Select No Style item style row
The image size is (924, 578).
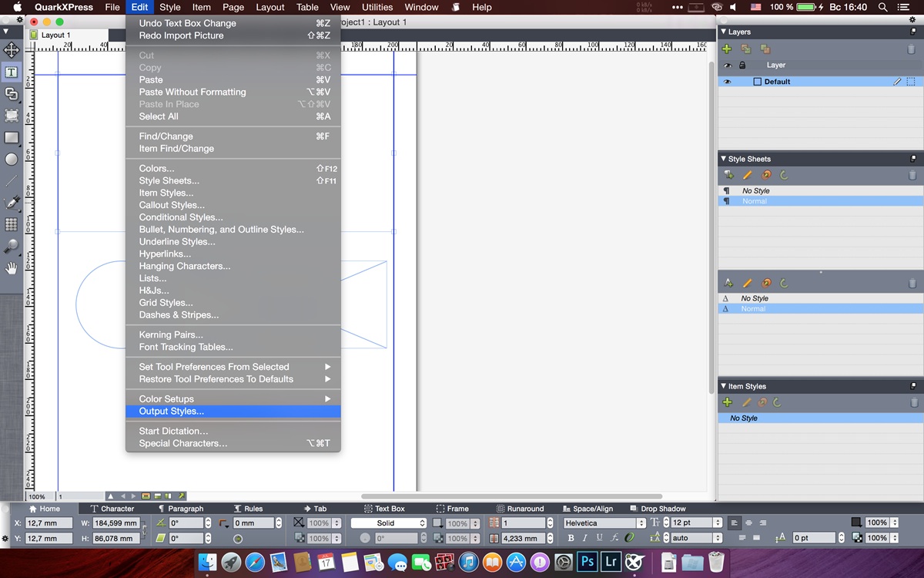[x=821, y=418]
